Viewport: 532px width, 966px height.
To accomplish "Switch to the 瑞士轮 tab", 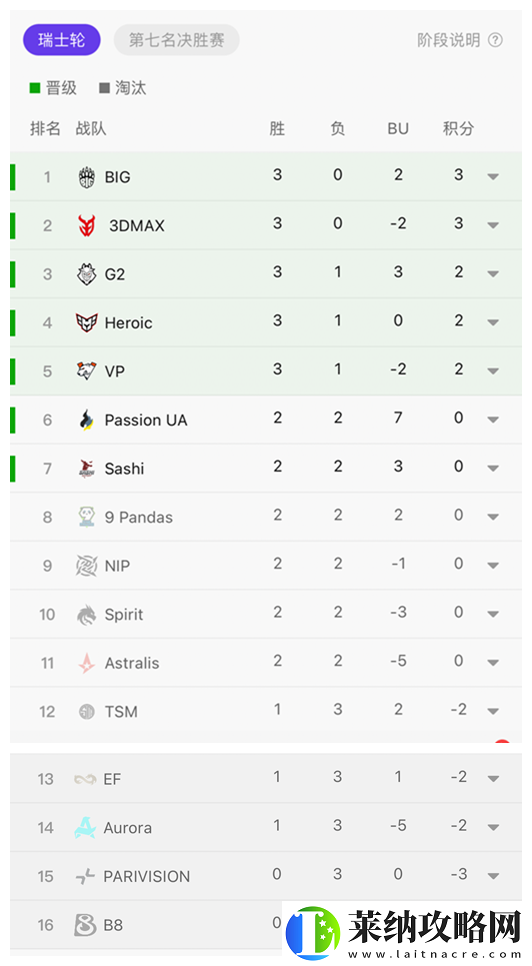I will pos(62,40).
